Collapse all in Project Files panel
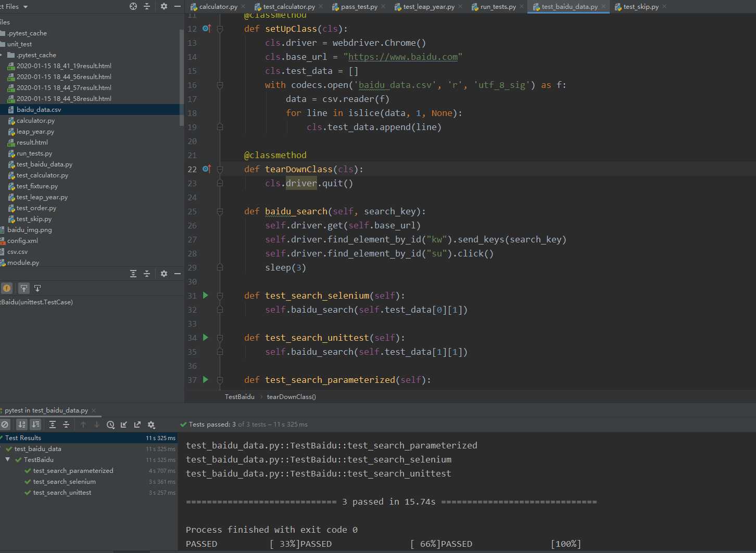Viewport: 756px width, 553px height. click(147, 6)
